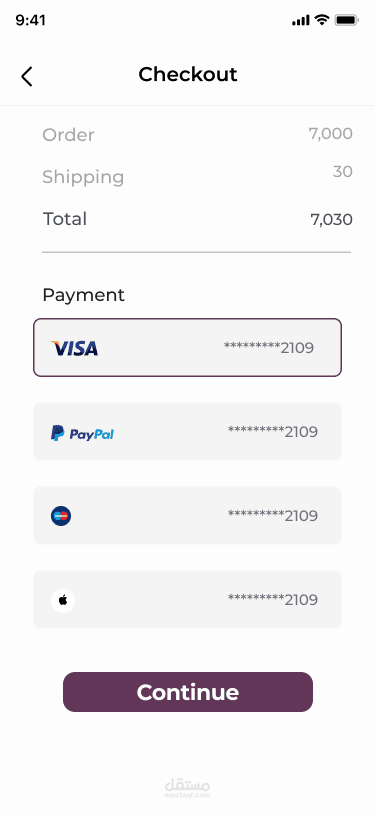Click the Total amount 7,030
This screenshot has height=815, width=375.
click(x=331, y=220)
